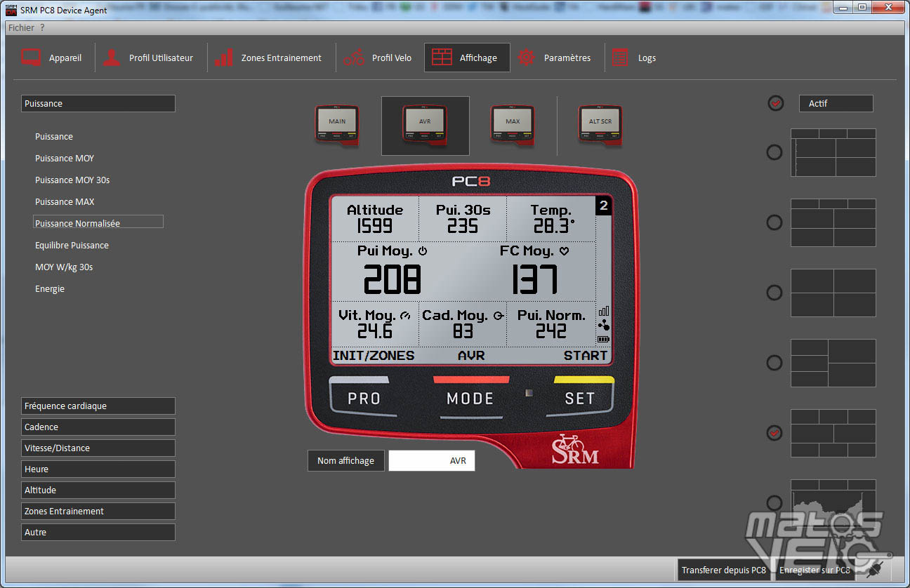Click the SRM application icon in title bar

[11, 10]
